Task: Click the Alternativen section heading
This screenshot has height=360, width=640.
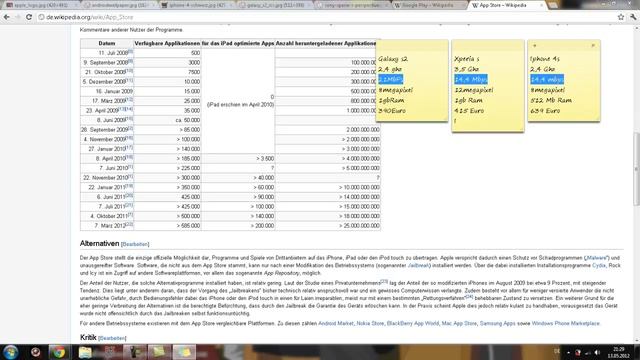Action: [x=100, y=243]
